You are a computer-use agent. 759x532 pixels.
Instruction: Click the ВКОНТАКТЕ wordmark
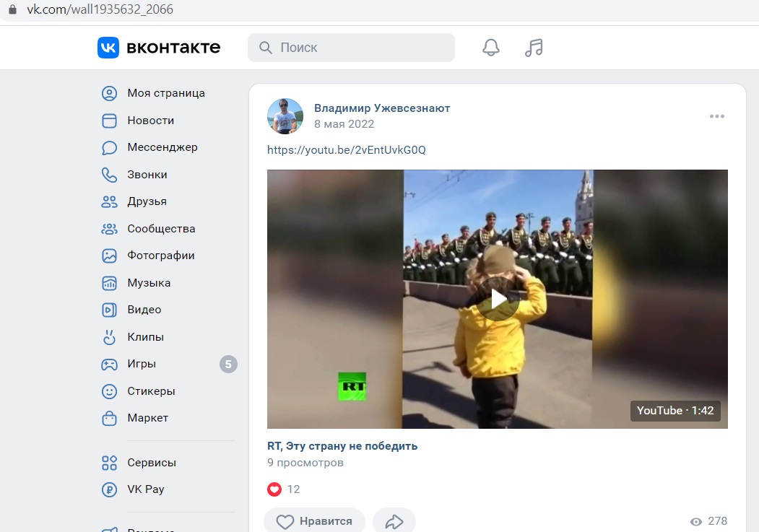[x=173, y=48]
